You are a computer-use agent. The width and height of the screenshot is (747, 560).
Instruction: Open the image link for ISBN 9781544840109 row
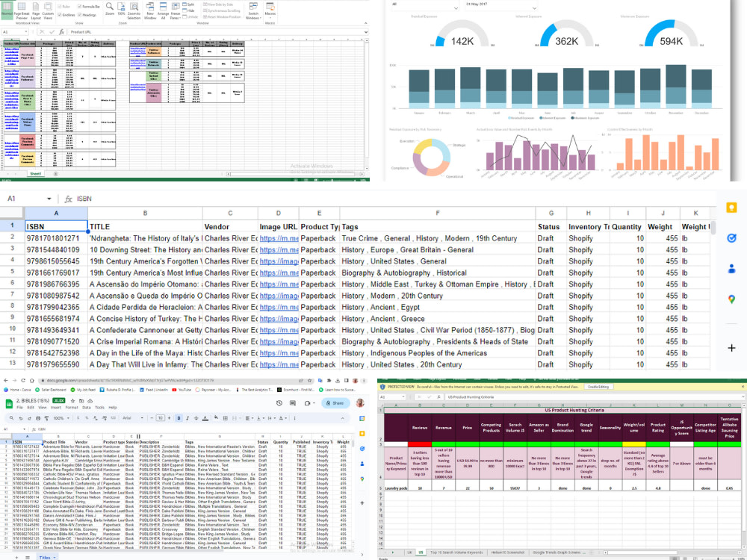point(279,249)
